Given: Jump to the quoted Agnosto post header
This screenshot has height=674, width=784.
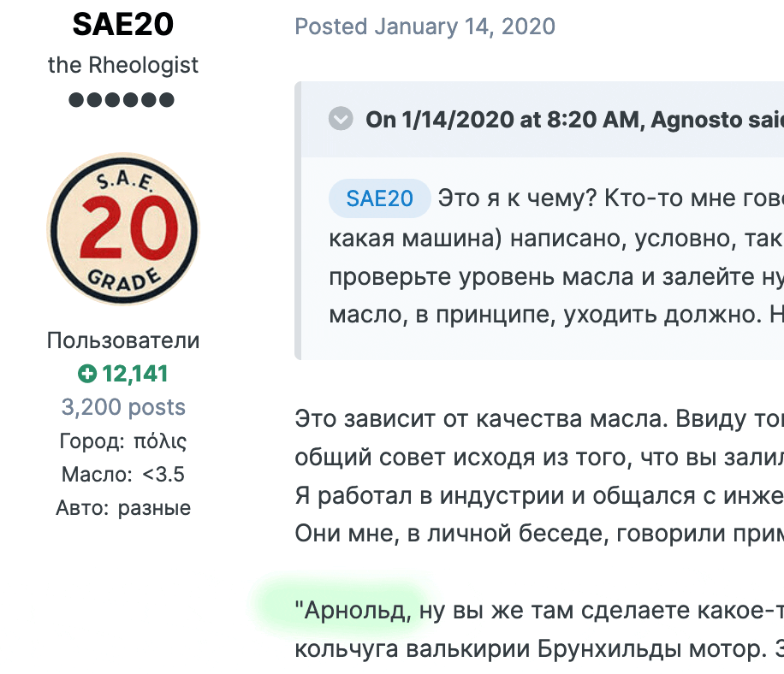Looking at the screenshot, I should tap(574, 120).
